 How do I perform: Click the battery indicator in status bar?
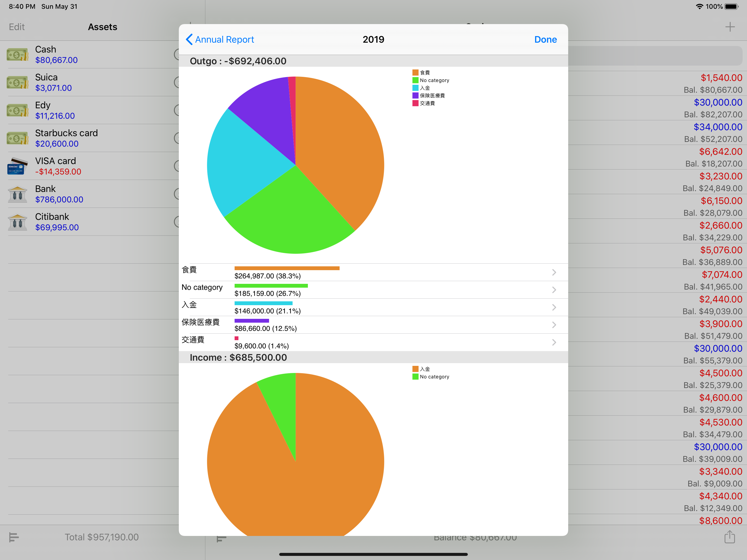click(x=731, y=6)
